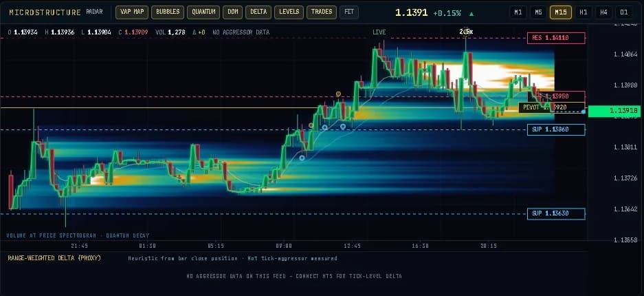Viewport: 644px width, 296px height.
Task: Click the VOLUME AT PRICE SPECTROGRAM caption
Action: click(78, 235)
